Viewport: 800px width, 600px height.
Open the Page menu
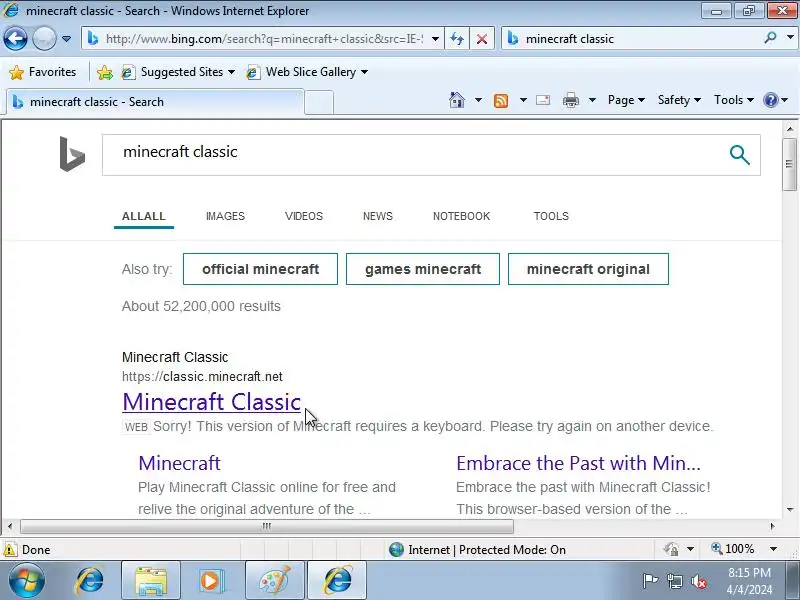[x=626, y=100]
